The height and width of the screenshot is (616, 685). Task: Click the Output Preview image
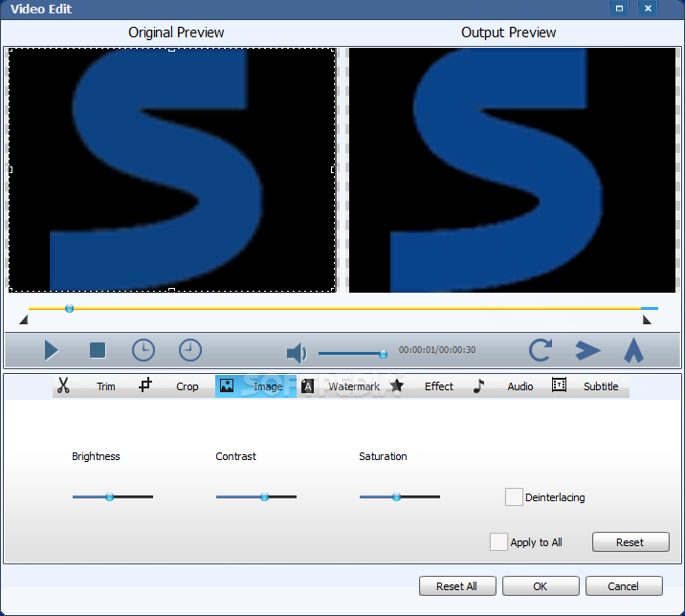click(512, 170)
